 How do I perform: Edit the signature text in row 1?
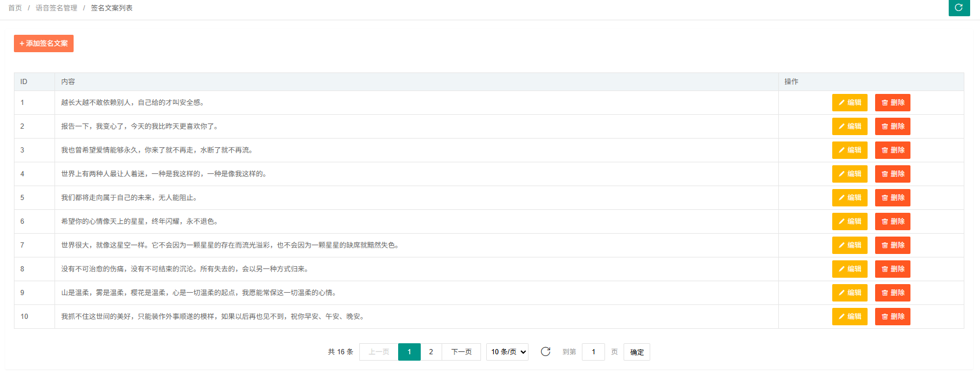click(849, 103)
